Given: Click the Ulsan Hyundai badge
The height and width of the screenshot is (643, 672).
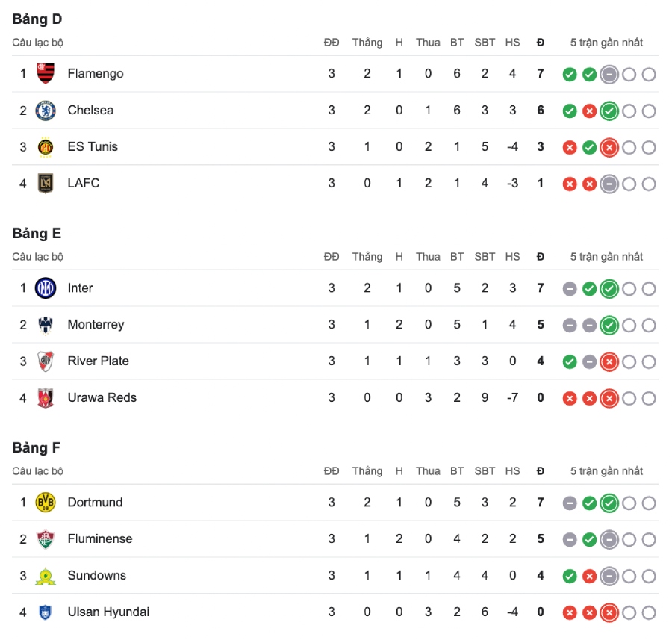Looking at the screenshot, I should pos(46,612).
